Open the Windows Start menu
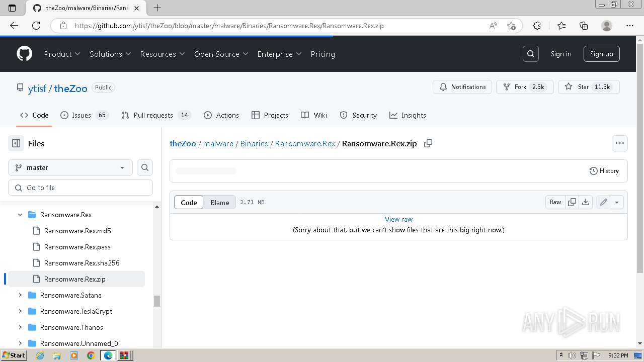The width and height of the screenshot is (644, 362). point(14,355)
